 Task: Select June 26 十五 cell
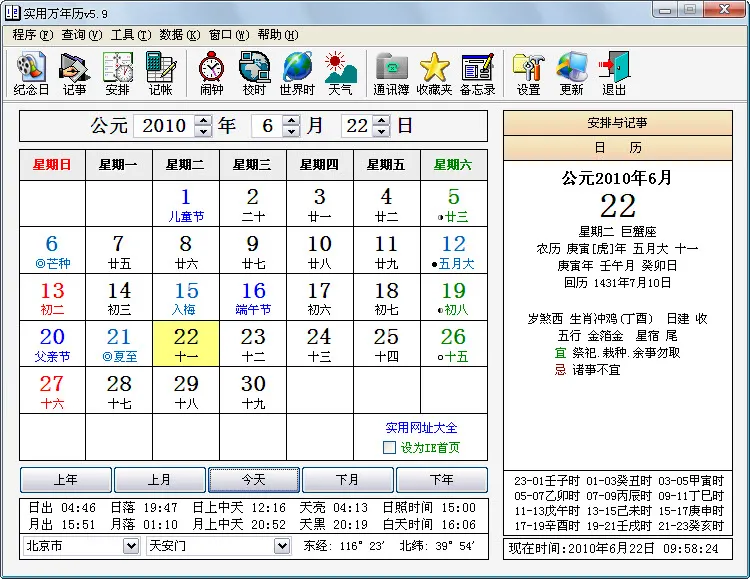(453, 343)
